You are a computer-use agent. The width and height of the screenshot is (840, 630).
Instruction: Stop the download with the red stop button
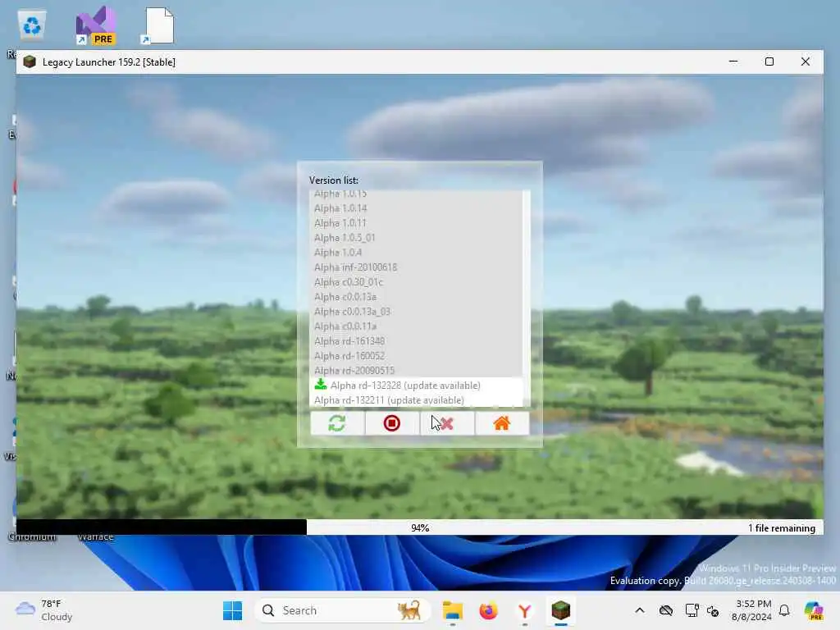(391, 423)
